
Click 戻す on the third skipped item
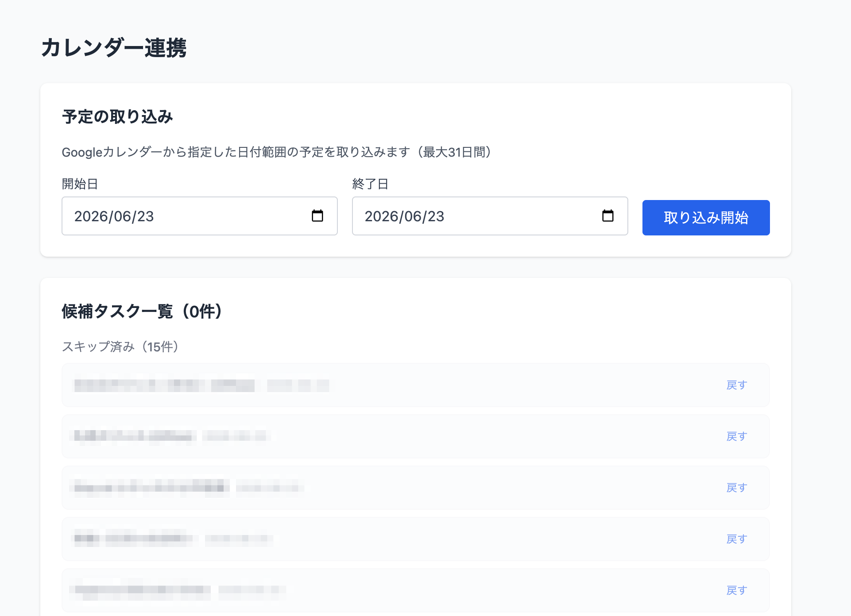click(737, 488)
